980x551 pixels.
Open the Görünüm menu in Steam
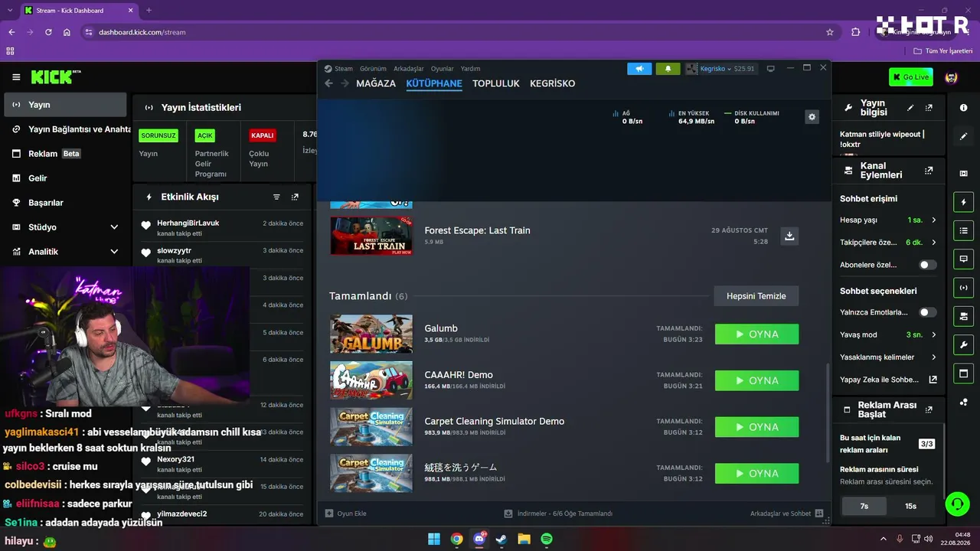pyautogui.click(x=373, y=69)
